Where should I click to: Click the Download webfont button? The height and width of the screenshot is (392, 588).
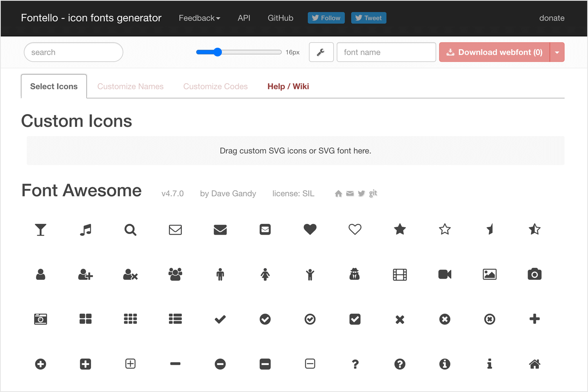coord(495,52)
